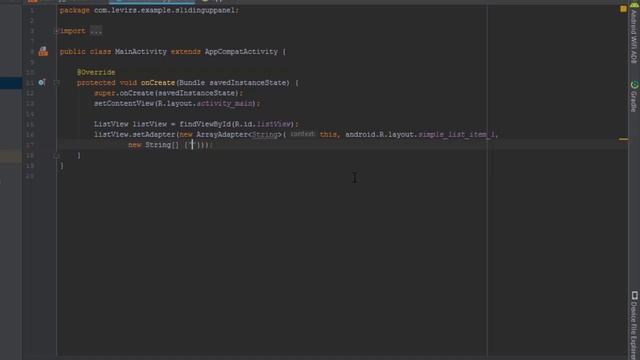The image size is (640, 360).
Task: Click the 'listView' id reference in R.id
Action: coord(274,124)
